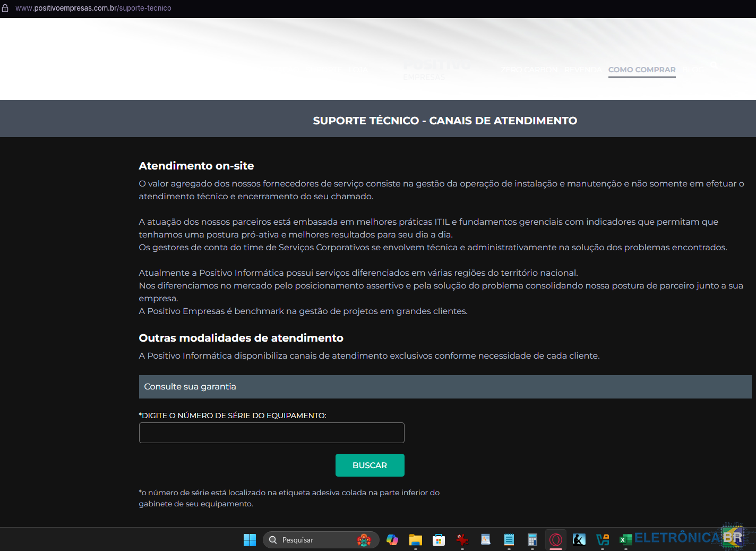
Task: Open the COMO COMPRAR menu item
Action: tap(642, 70)
